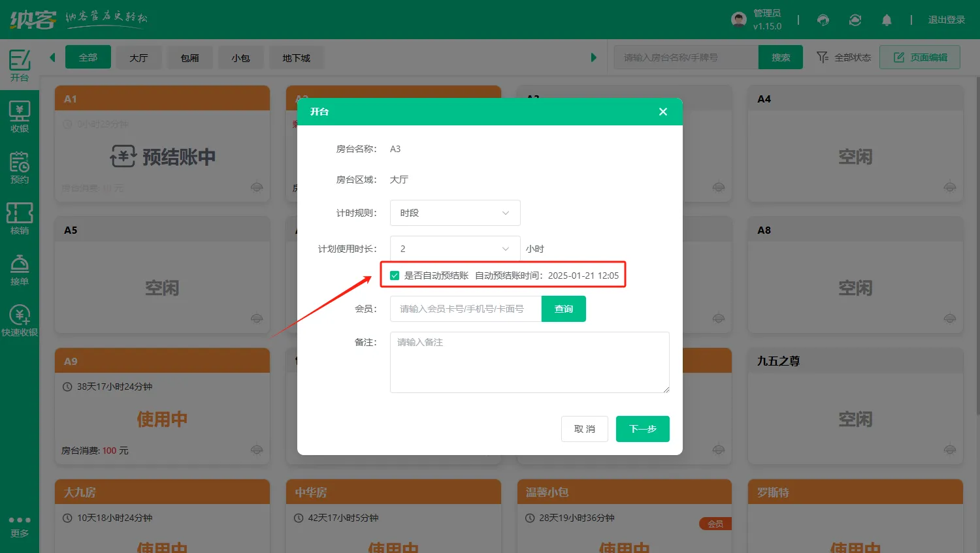Focus the room name search field
Viewport: 980px width, 553px height.
pyautogui.click(x=686, y=57)
